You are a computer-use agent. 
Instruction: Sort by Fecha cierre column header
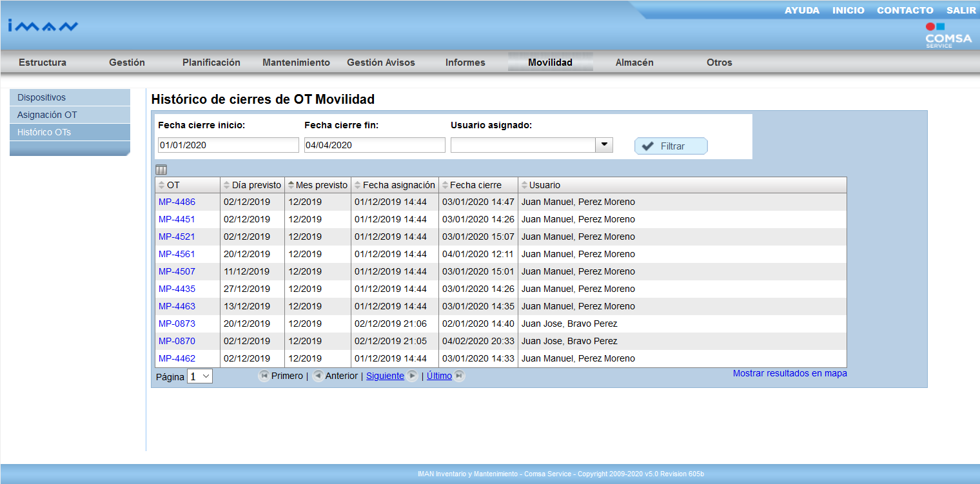point(475,185)
